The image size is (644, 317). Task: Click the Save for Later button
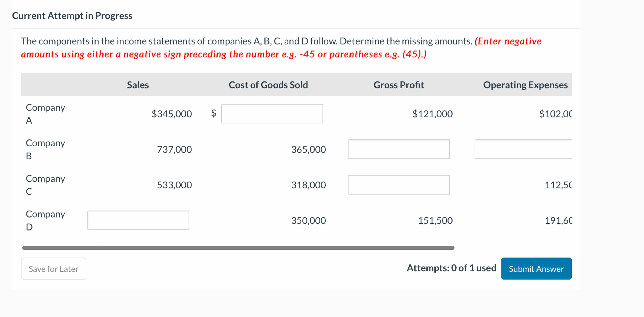coord(53,268)
